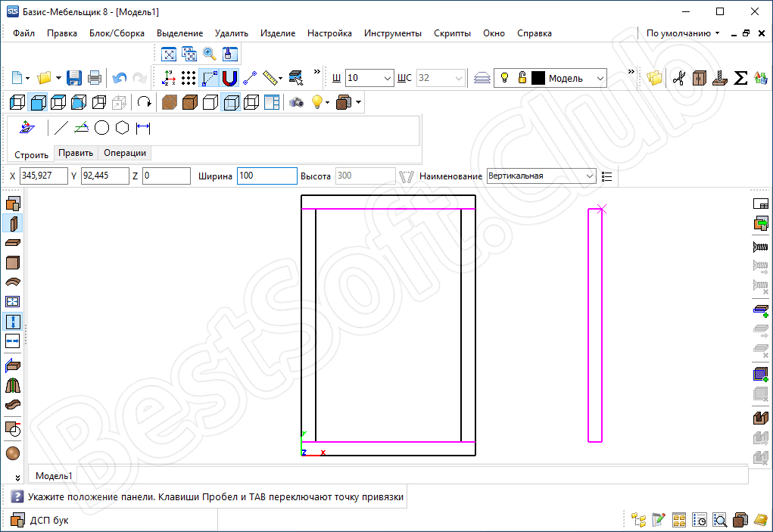Click the Sigma summary icon
773x532 pixels.
[741, 78]
